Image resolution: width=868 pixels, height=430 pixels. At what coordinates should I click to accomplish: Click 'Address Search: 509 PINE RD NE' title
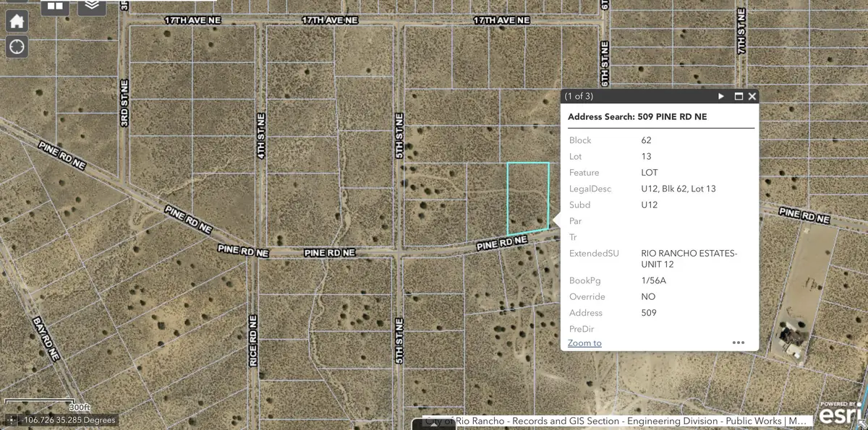(637, 116)
